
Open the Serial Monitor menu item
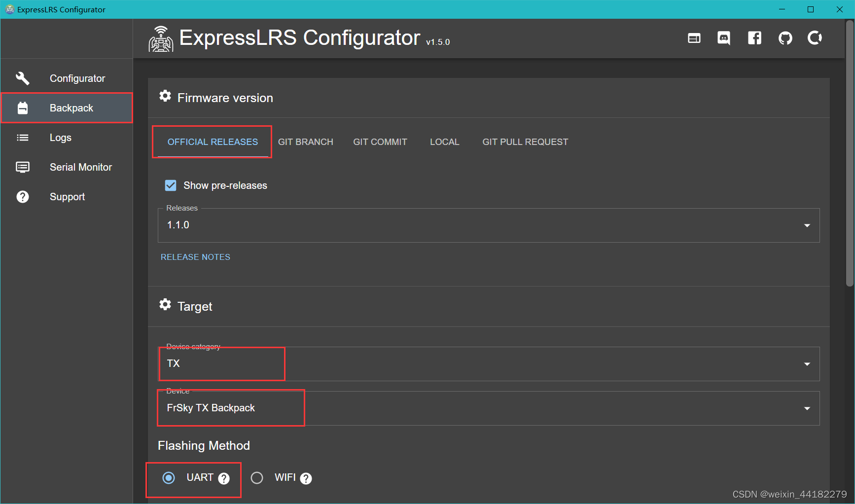tap(67, 167)
